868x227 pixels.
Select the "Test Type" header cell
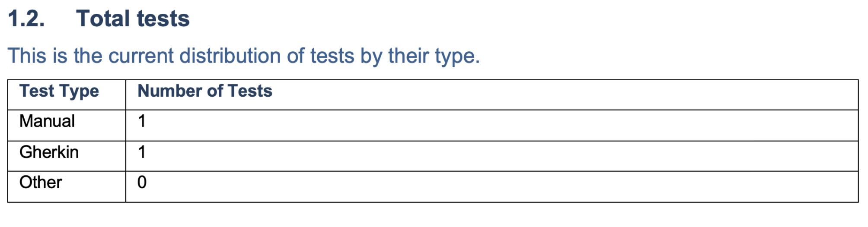(x=67, y=95)
